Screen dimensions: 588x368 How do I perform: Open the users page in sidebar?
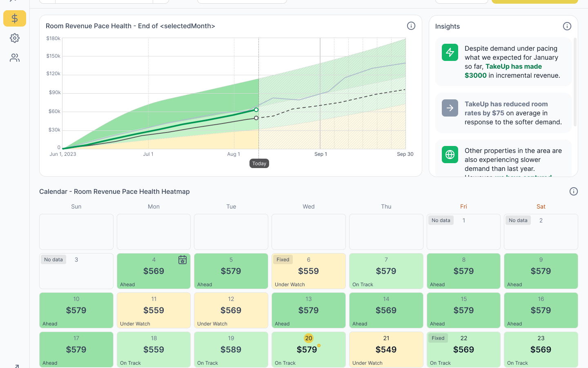point(15,58)
